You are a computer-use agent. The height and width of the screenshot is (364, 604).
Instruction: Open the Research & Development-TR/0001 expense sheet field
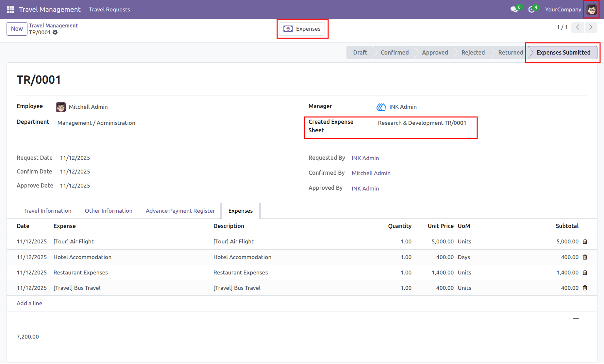pos(422,123)
